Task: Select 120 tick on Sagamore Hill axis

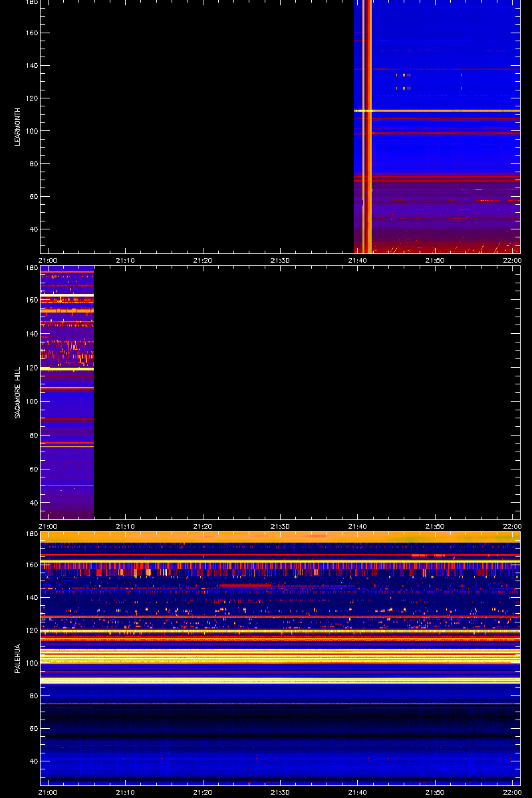Action: [32, 368]
